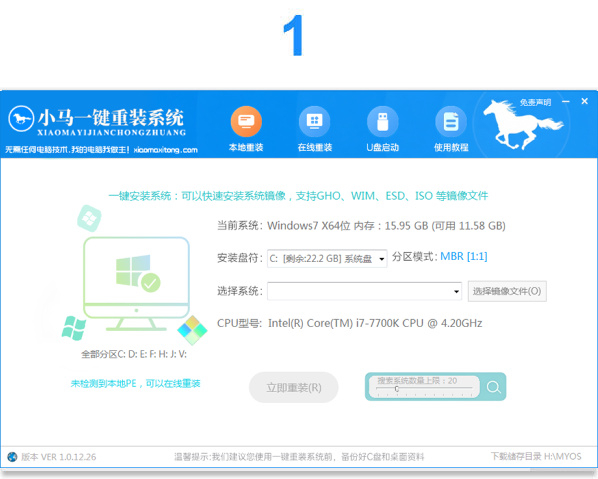Expand the 安装盘符 C: drive dropdown
598x479 pixels.
pyautogui.click(x=327, y=259)
